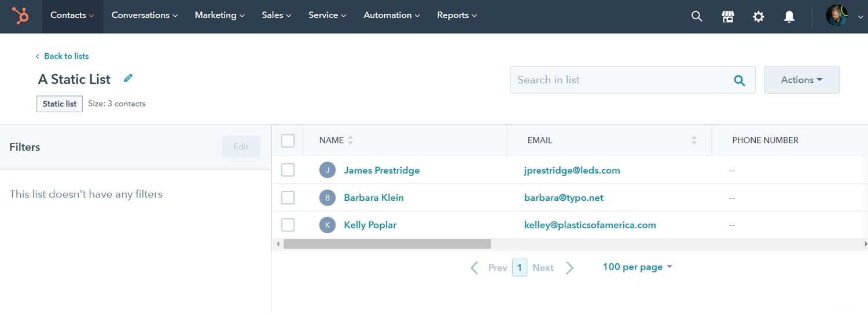Toggle the select-all checkbox in header

click(x=288, y=141)
